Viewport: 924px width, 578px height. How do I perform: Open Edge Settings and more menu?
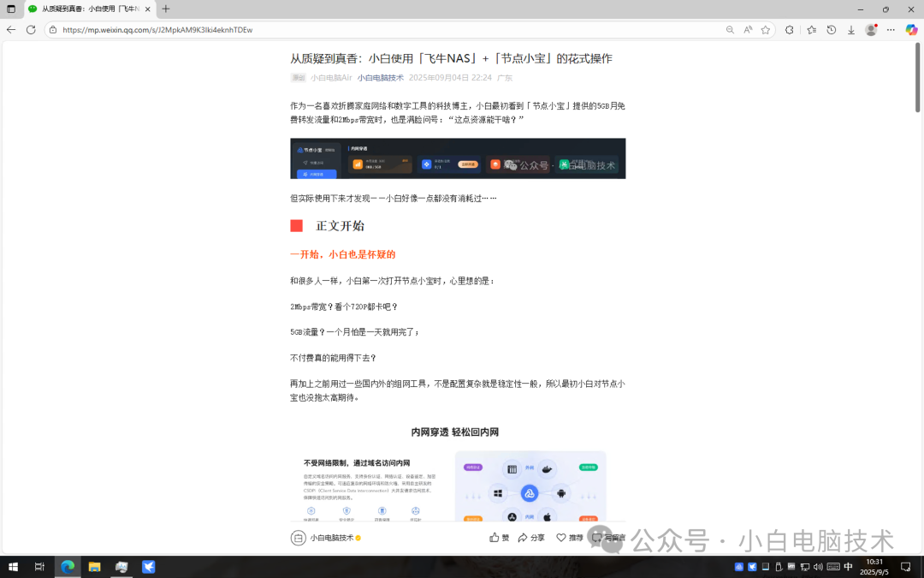[891, 29]
